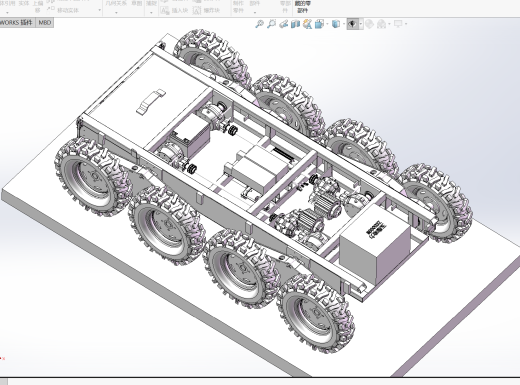This screenshot has width=520, height=385.
Task: Click the 新的零部件 ribbon button
Action: coord(303,7)
